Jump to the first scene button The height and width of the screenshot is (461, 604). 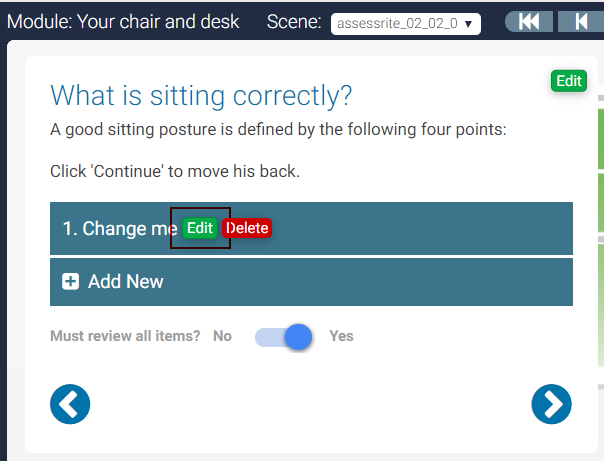530,21
